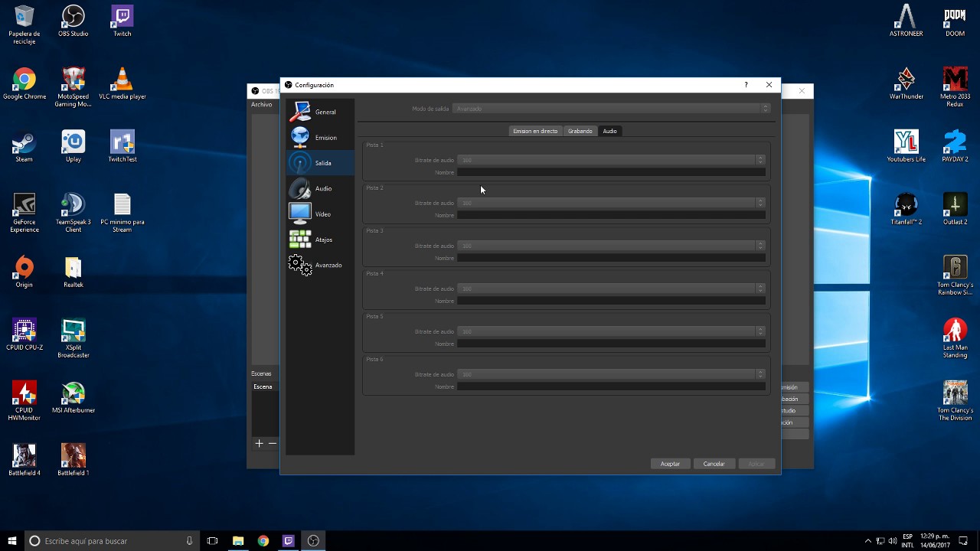
Task: Select the PC minimo para Stream text file
Action: (x=122, y=213)
